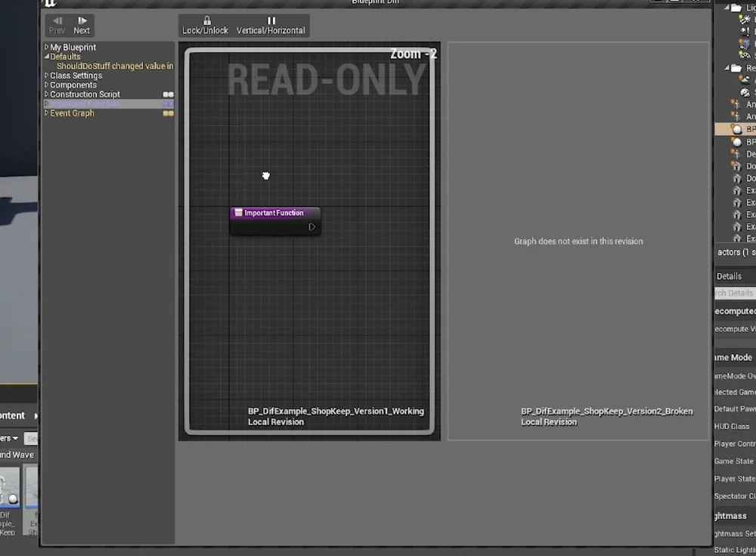Click the Vertical/Horizontal split icon
The image size is (756, 556).
pos(270,21)
